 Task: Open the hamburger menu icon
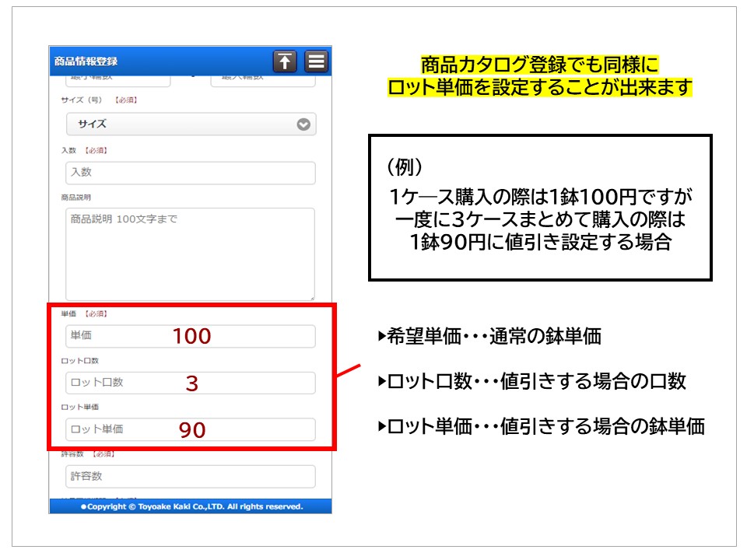(316, 61)
